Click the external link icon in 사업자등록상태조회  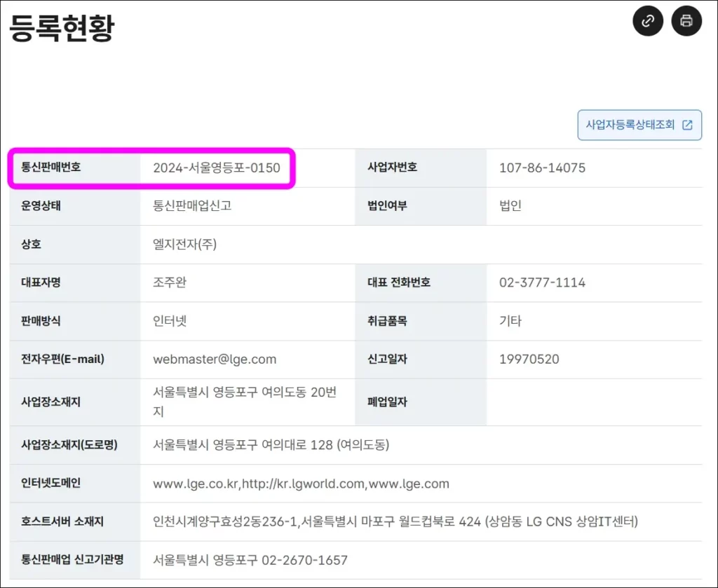click(x=687, y=125)
